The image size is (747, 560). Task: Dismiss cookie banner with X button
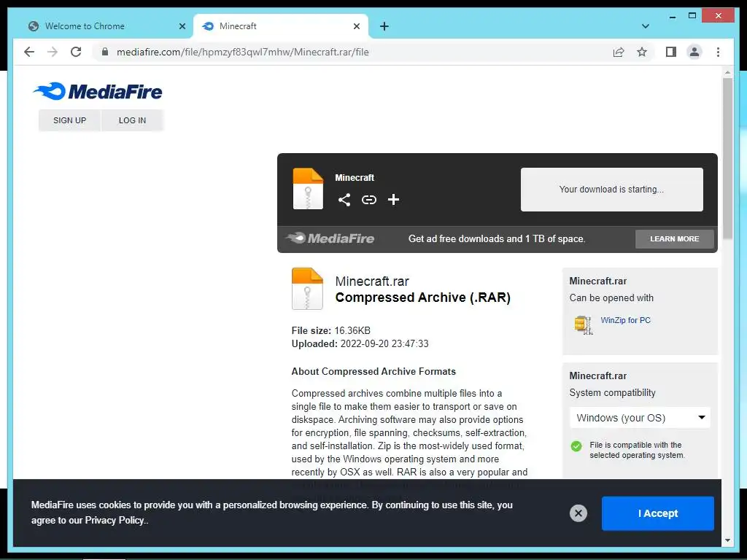coord(578,513)
